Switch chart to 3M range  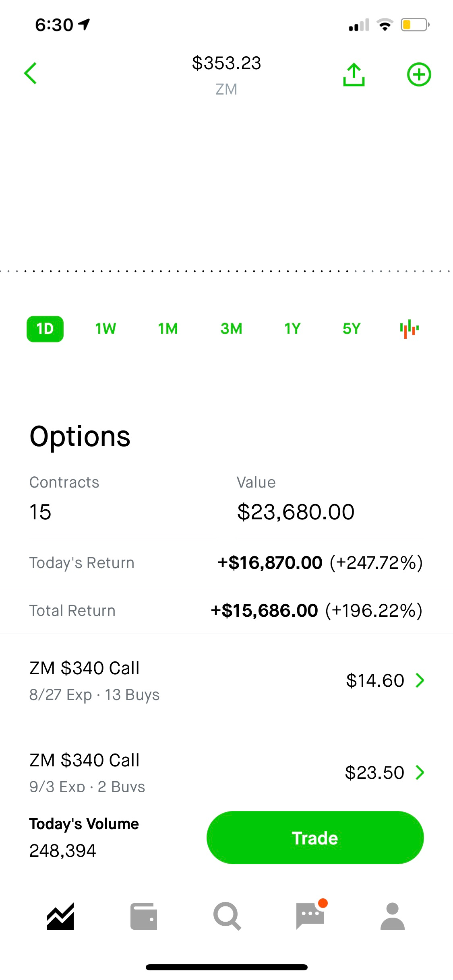231,329
